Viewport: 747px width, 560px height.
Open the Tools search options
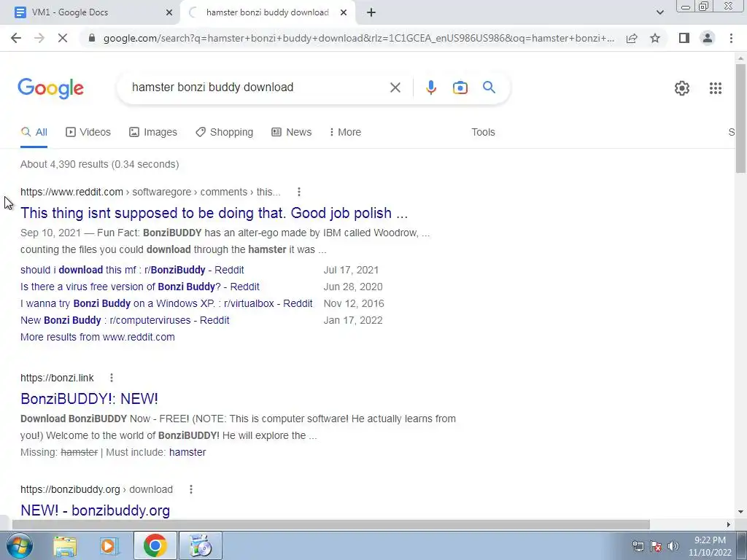coord(483,132)
